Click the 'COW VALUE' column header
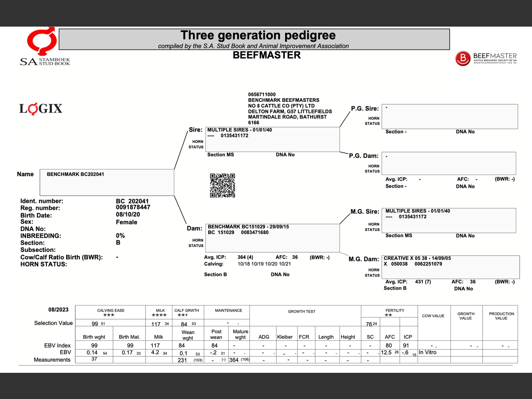 (433, 316)
